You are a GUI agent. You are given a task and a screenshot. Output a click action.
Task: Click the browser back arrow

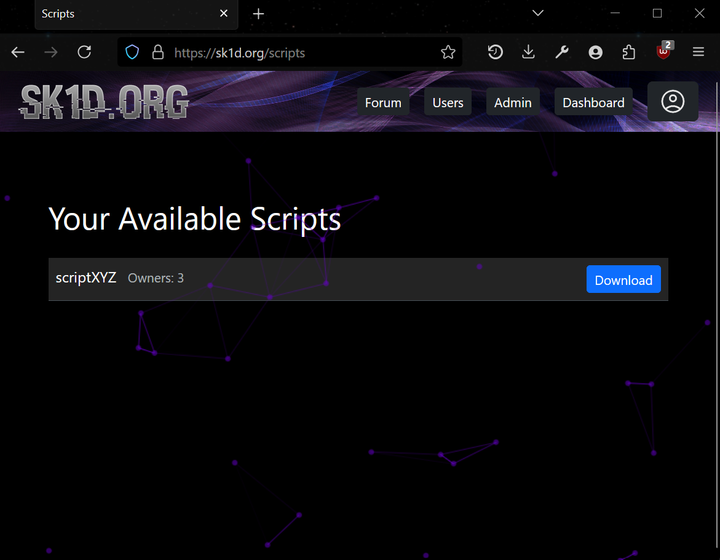point(18,52)
